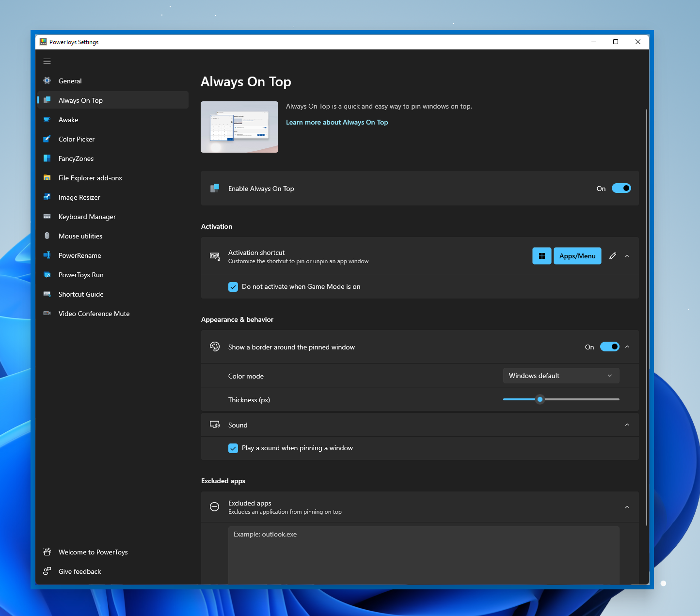Click the FancyZones icon
Viewport: 700px width, 616px height.
click(47, 158)
